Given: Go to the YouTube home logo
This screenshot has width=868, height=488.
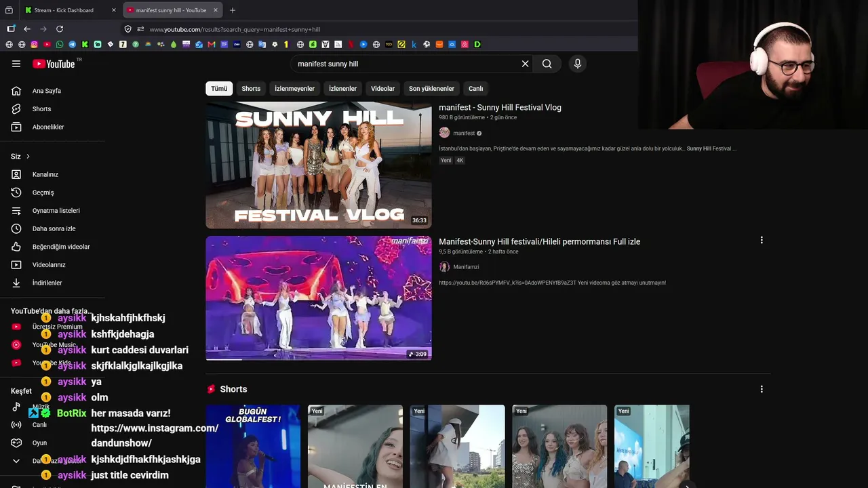Looking at the screenshot, I should pyautogui.click(x=54, y=64).
